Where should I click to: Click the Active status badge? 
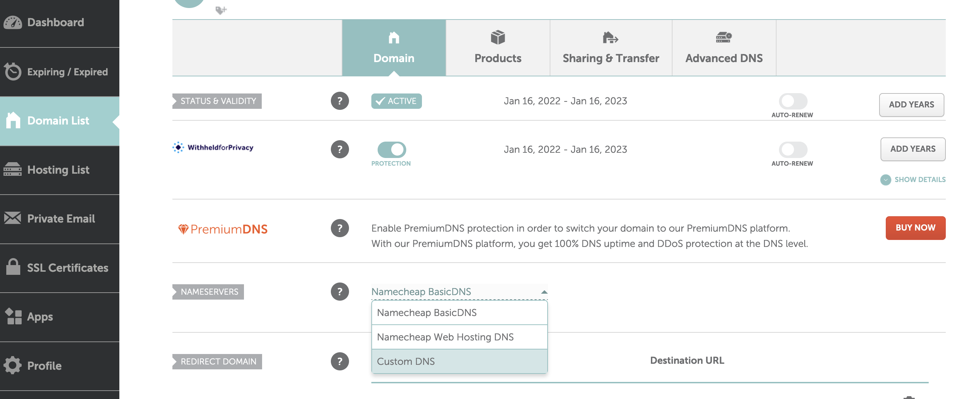tap(396, 101)
